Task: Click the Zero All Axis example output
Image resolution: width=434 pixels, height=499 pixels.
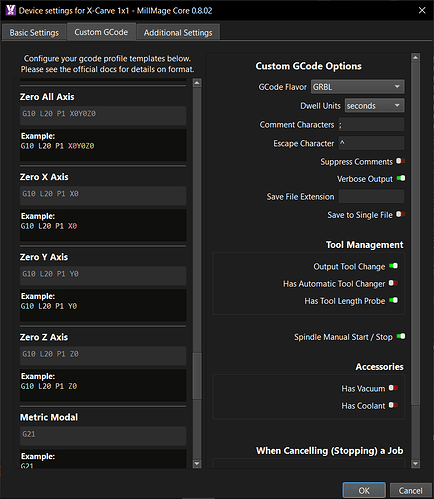Action: tap(103, 145)
